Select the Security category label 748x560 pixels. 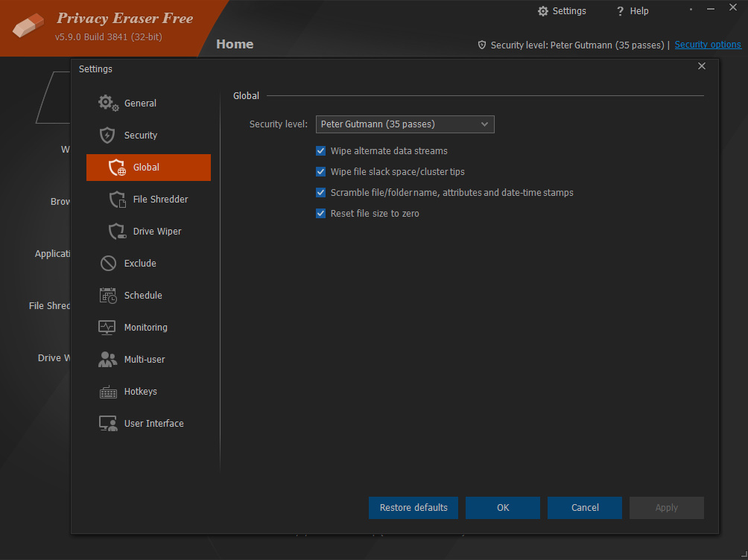[141, 135]
